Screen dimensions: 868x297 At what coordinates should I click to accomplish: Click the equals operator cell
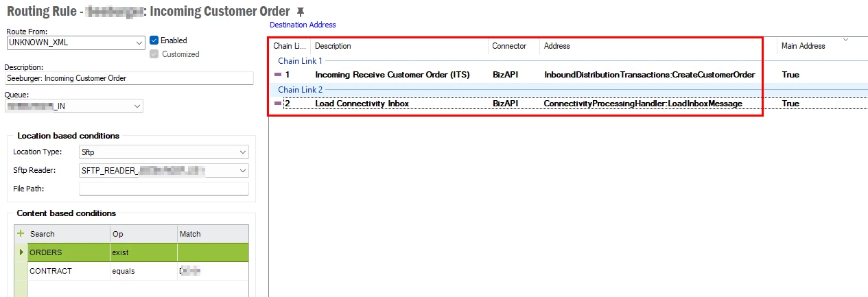pos(143,271)
